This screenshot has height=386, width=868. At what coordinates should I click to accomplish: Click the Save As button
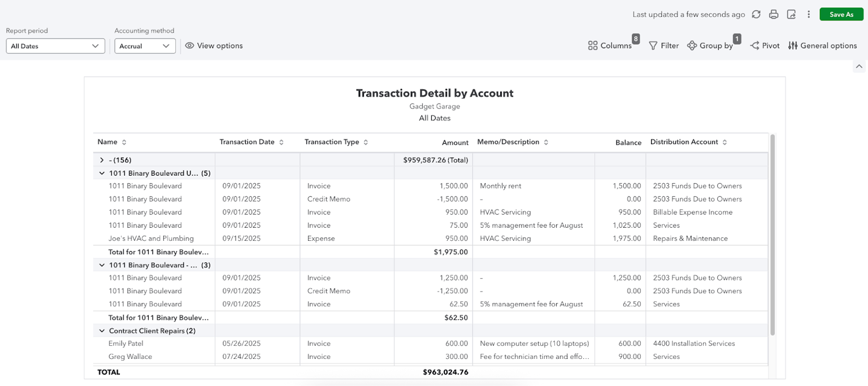[841, 14]
